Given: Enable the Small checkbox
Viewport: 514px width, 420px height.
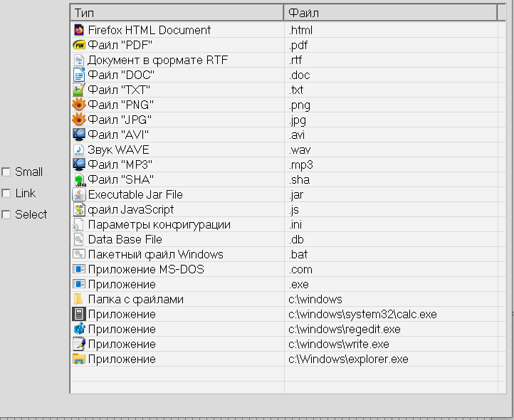Looking at the screenshot, I should tap(6, 172).
